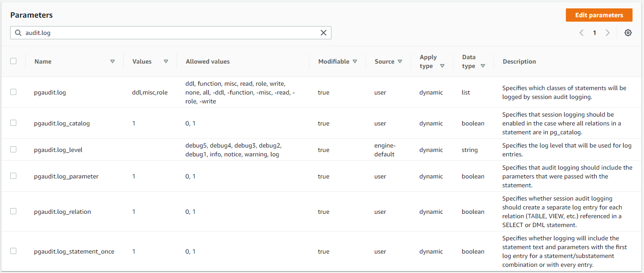Go to previous page arrow
Viewport: 644px width, 273px height.
[581, 33]
